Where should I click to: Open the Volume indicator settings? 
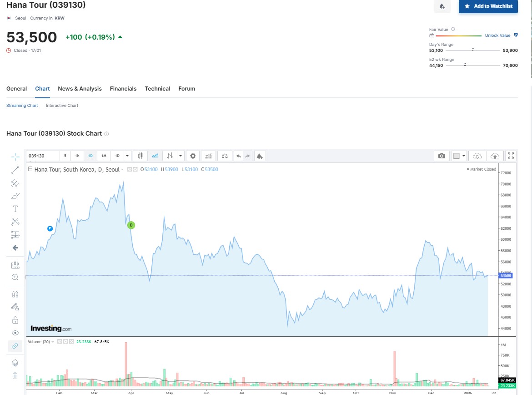click(65, 342)
